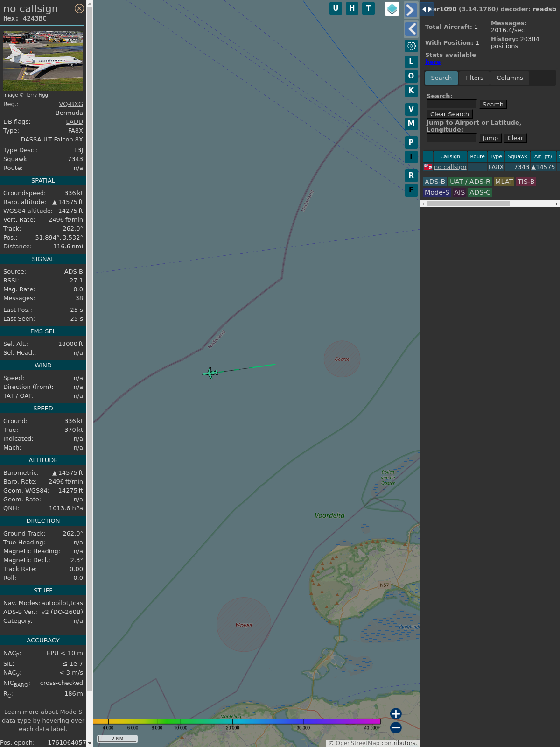Collapse sidebar with left chevron button
This screenshot has height=747, width=560.
[411, 29]
